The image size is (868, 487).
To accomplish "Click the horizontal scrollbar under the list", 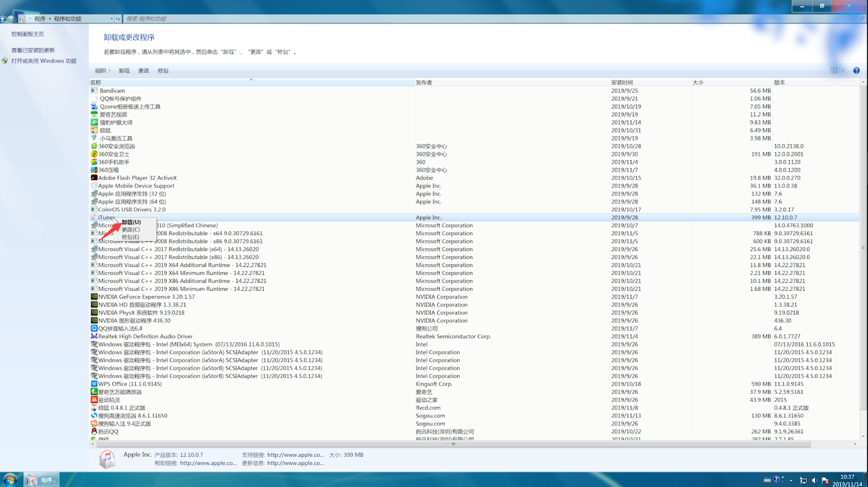I will [x=453, y=444].
